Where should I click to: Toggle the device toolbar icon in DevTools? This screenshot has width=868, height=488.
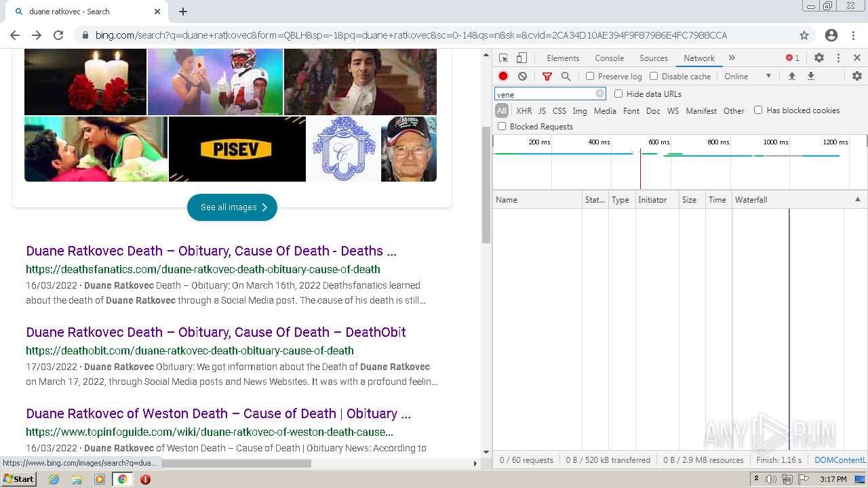521,58
